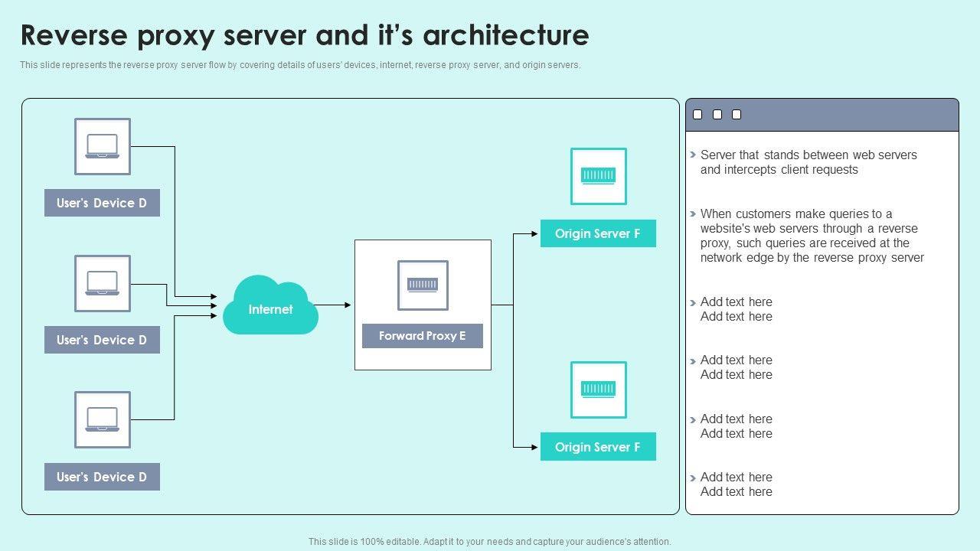Click the top user device laptop icon

pyautogui.click(x=103, y=146)
